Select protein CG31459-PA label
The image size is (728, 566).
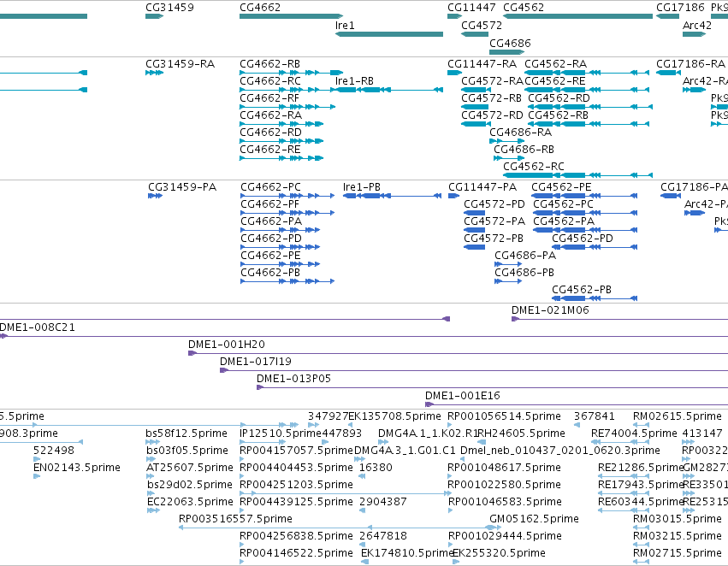[x=182, y=187]
